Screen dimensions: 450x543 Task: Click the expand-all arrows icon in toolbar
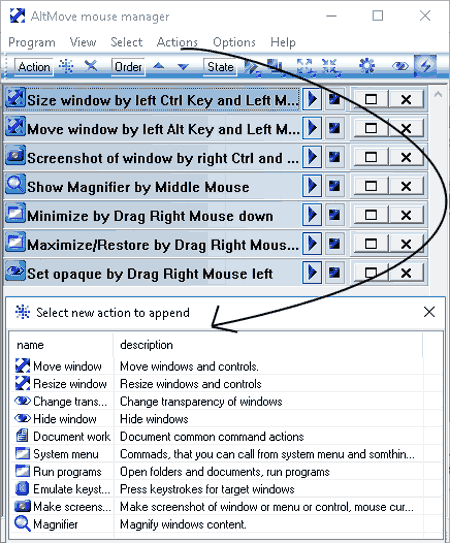pyautogui.click(x=306, y=66)
